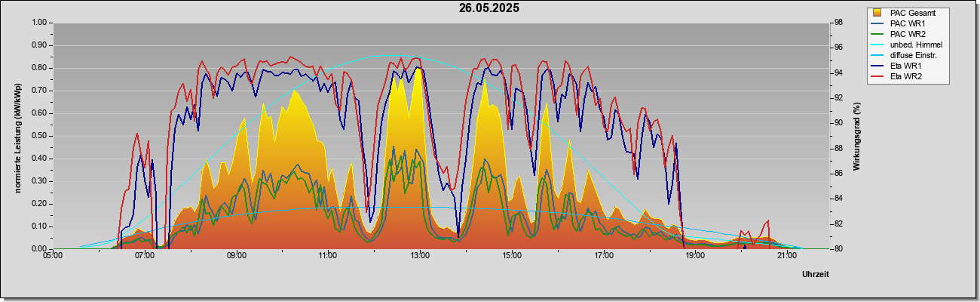This screenshot has width=980, height=302.
Task: Click the 13:00 time axis label
Action: click(x=420, y=256)
